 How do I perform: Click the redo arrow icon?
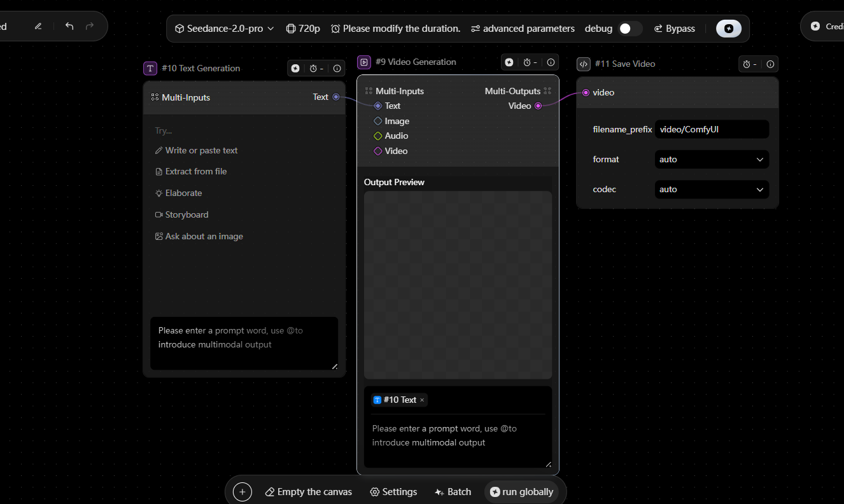coord(90,26)
